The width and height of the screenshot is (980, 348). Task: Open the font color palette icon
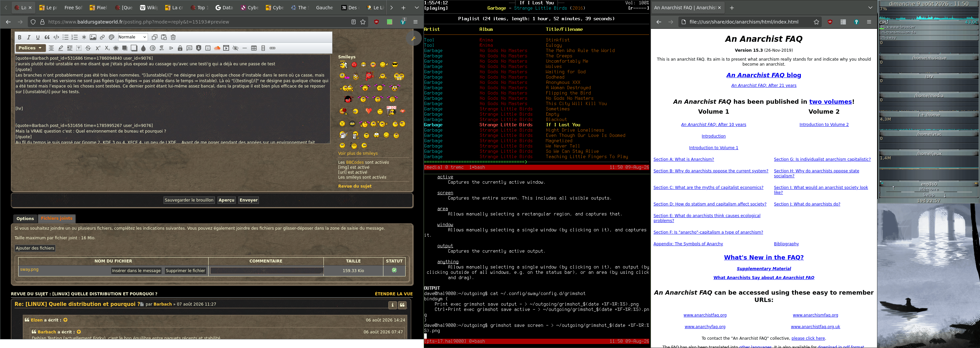(112, 37)
